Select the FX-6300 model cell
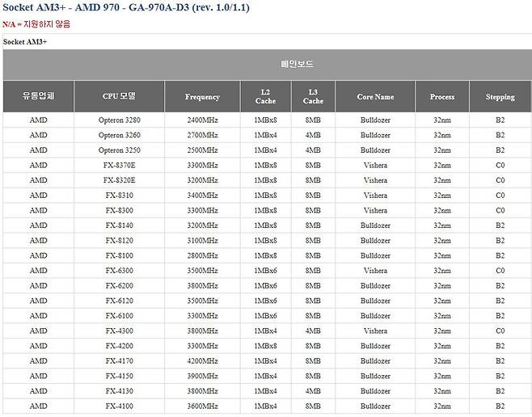Viewport: 532px width, 417px height. (120, 271)
